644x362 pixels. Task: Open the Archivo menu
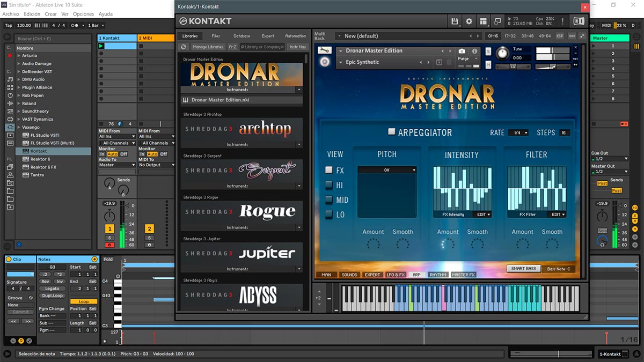point(11,14)
